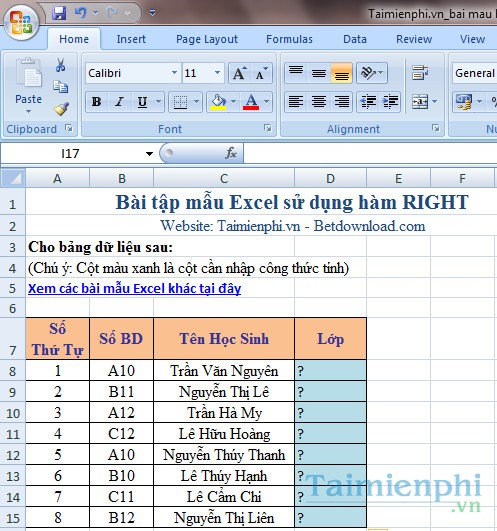Open the Alignment dialog launcher
Viewport: 497px width, 531px height.
(436, 128)
